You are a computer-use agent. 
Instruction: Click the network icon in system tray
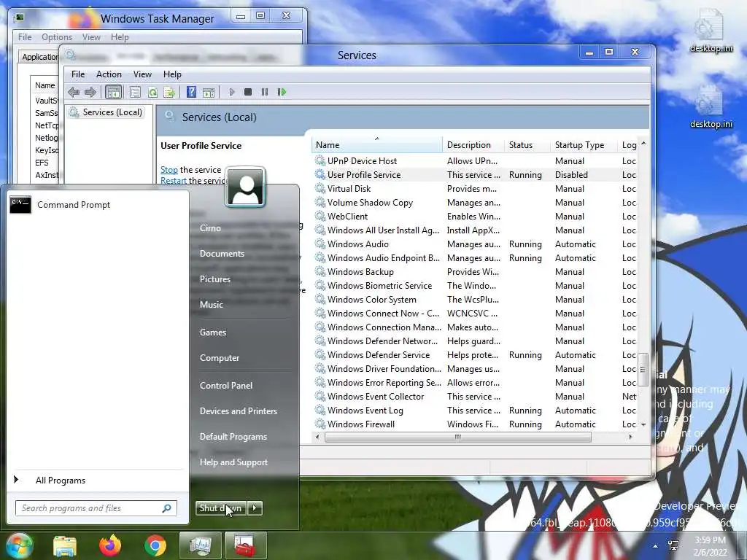point(673,545)
